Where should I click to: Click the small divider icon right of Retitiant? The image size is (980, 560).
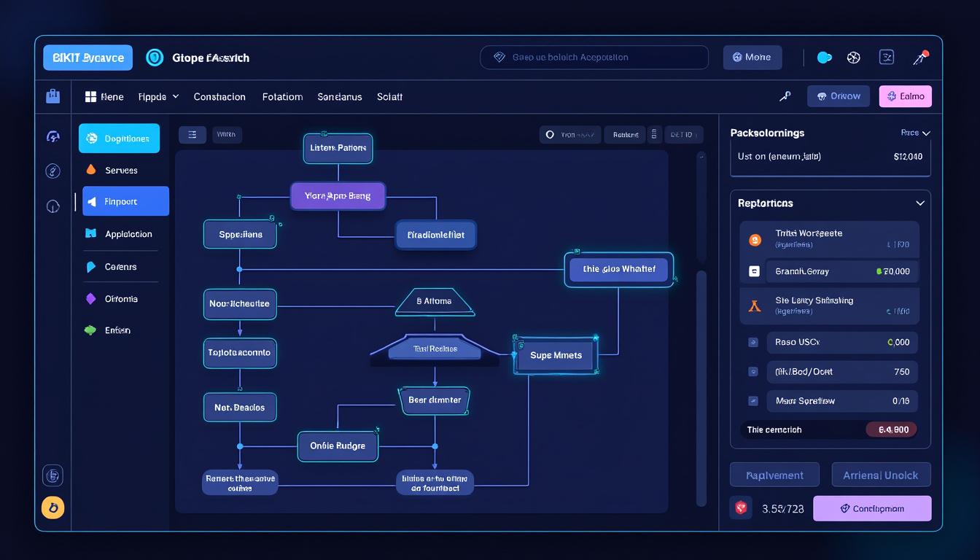(x=654, y=135)
